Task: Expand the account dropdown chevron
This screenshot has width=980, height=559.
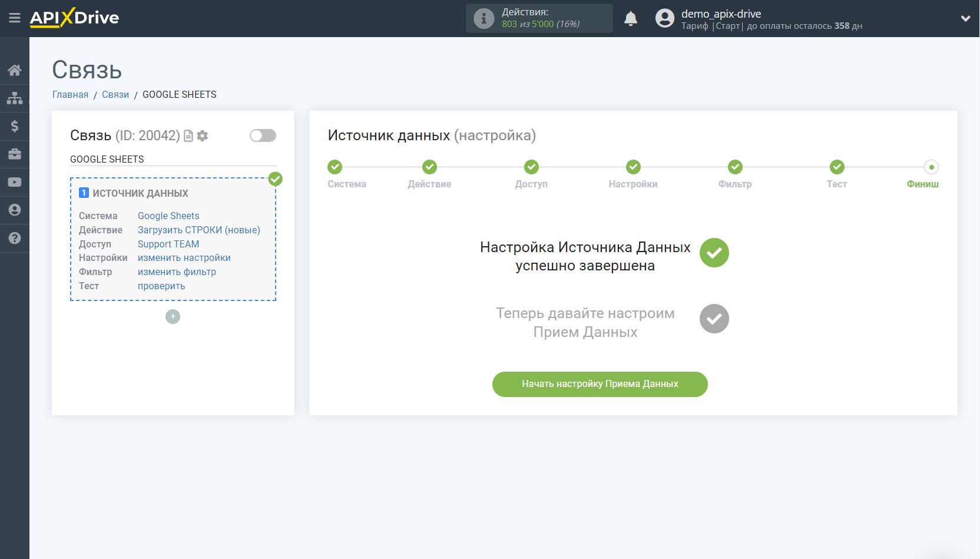Action: tap(966, 18)
